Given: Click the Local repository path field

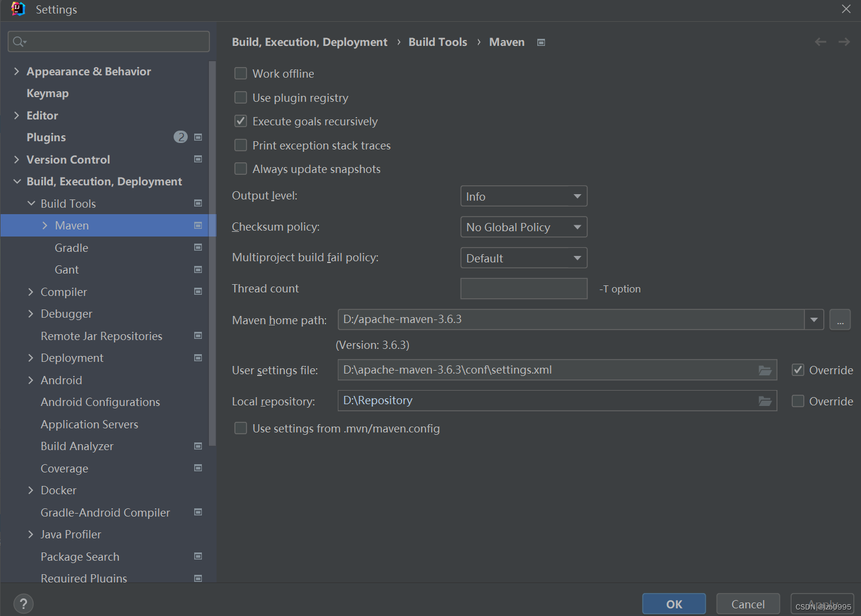Looking at the screenshot, I should [x=557, y=401].
